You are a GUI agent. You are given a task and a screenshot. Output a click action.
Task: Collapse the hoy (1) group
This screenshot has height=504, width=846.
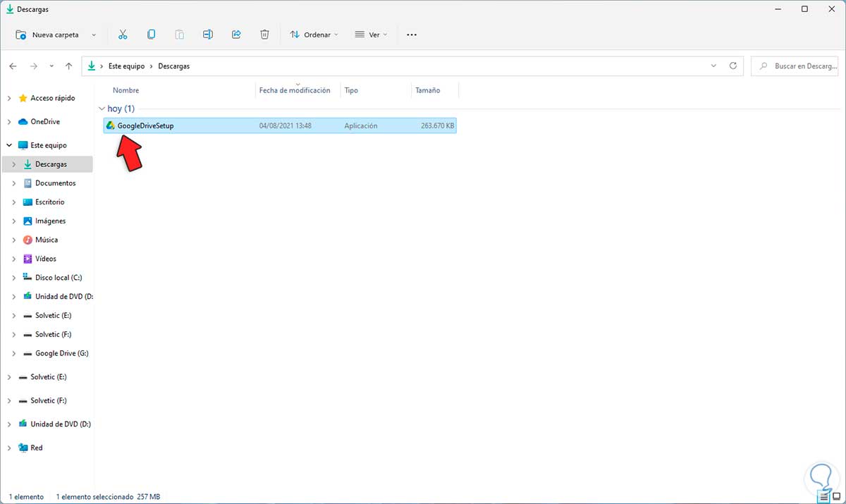coord(102,109)
